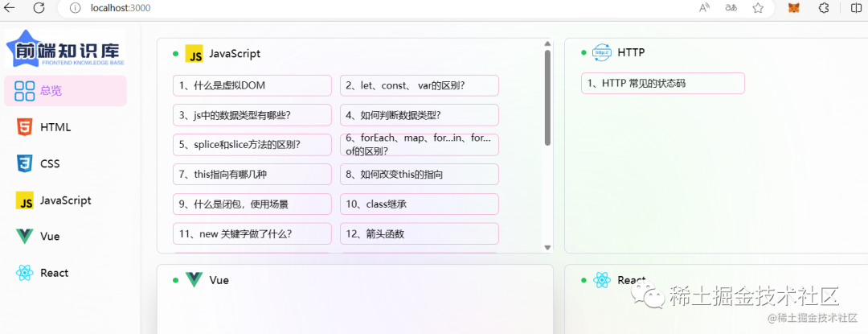Screen dimensions: 868x334
Task: Click the Vue logo in Vue card header
Action: point(194,280)
